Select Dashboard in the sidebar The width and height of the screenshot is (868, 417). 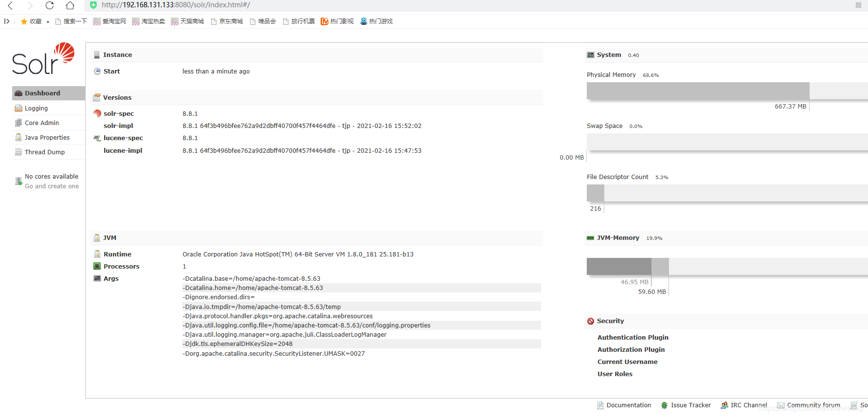point(49,93)
